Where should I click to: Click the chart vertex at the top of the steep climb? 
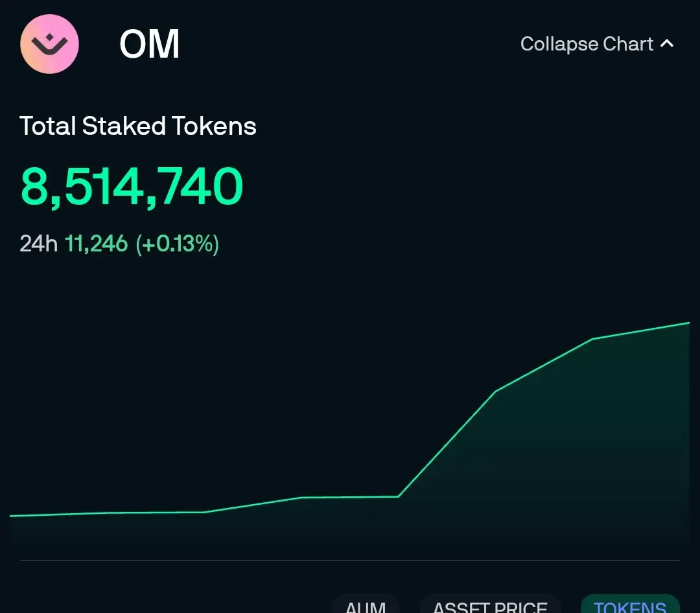(x=496, y=391)
